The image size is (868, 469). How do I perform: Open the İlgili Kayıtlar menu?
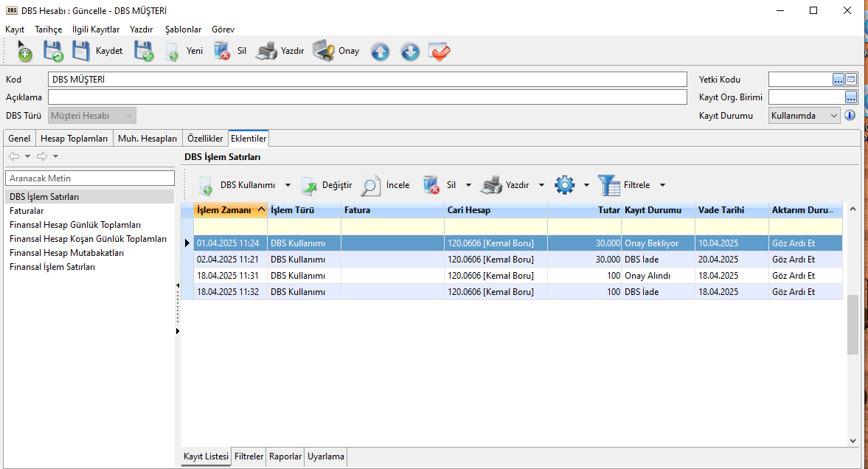click(x=96, y=29)
